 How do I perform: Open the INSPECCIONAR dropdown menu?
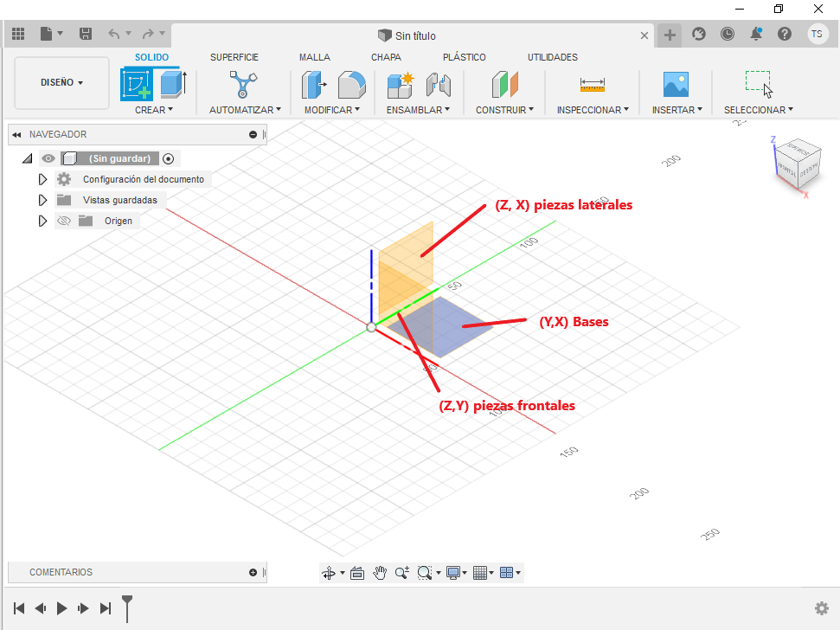pyautogui.click(x=593, y=110)
